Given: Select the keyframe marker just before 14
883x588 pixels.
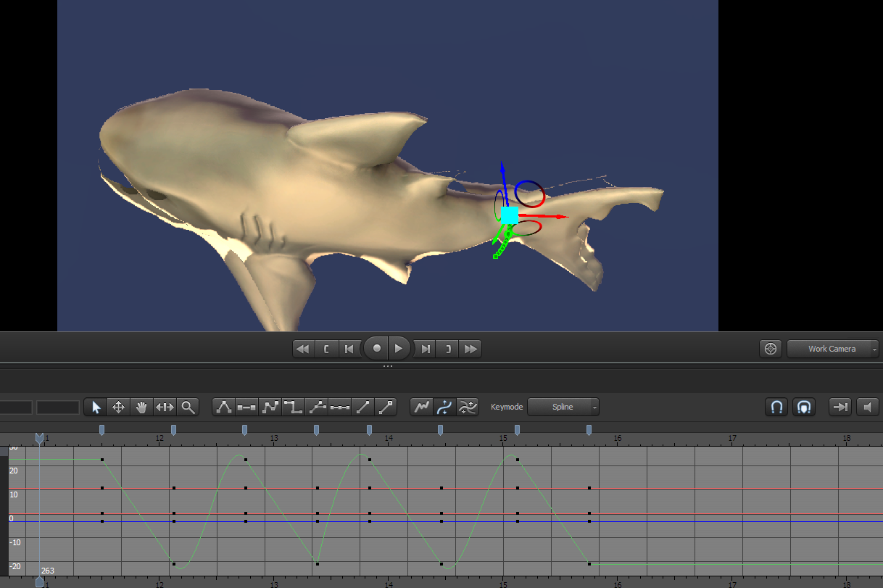Looking at the screenshot, I should click(x=369, y=430).
